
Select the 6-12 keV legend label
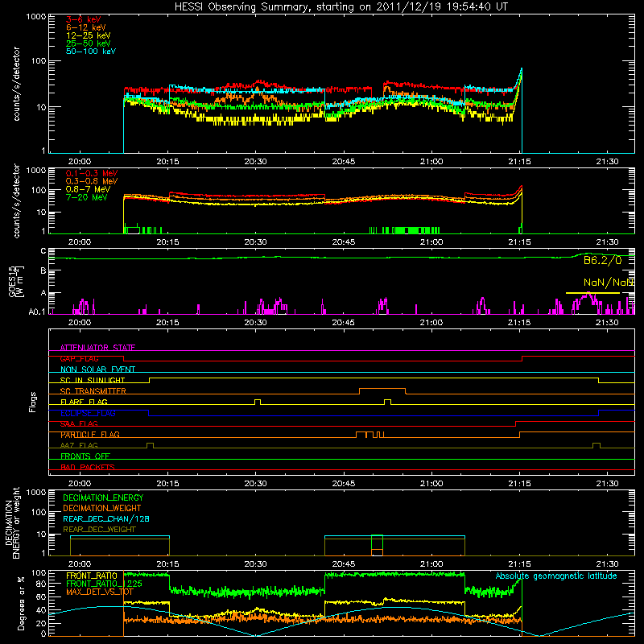coord(86,27)
